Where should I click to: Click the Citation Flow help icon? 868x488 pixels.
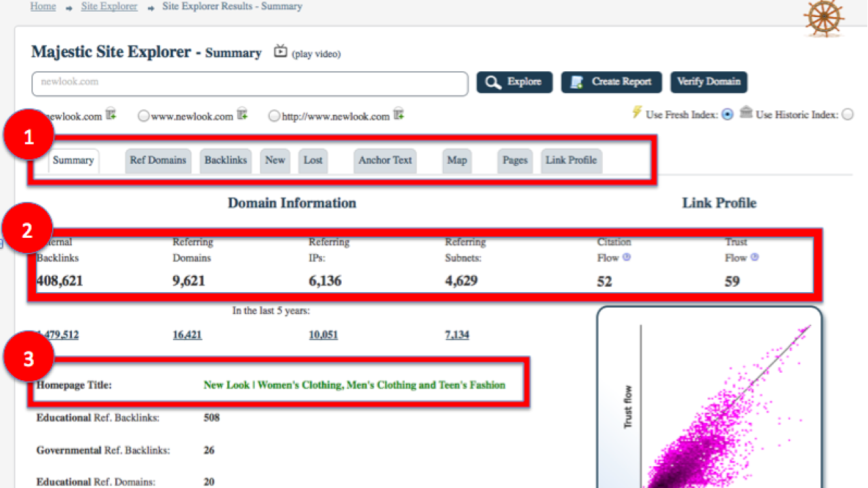(627, 258)
